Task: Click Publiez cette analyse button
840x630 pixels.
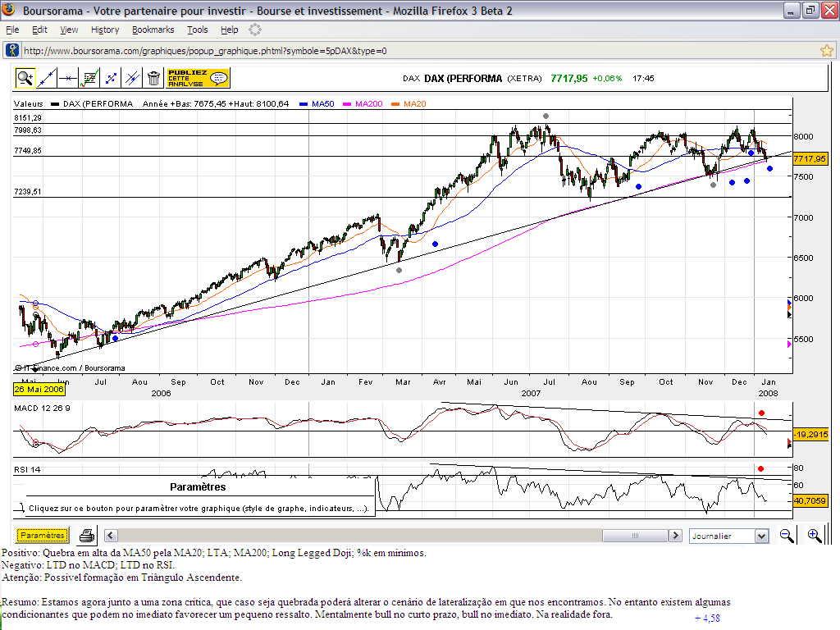Action: [199, 78]
